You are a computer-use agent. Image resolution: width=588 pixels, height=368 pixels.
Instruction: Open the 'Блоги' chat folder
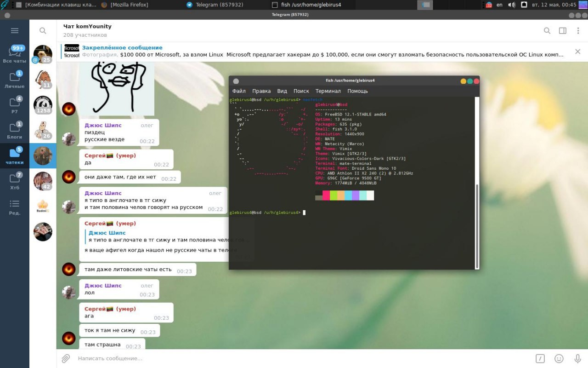coord(14,130)
